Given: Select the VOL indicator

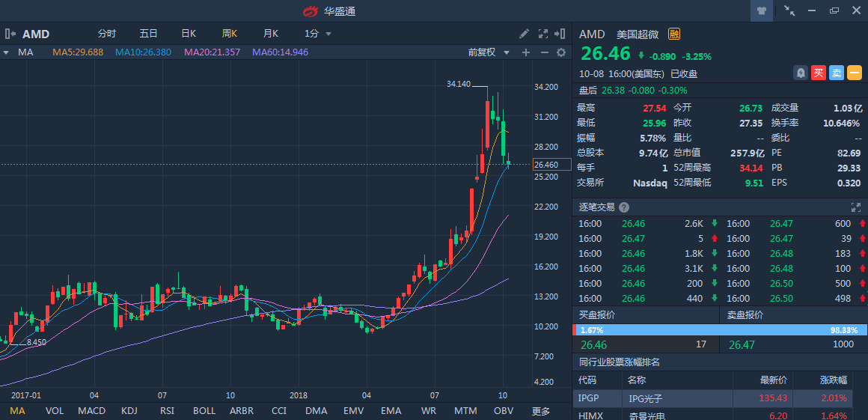Looking at the screenshot, I should (54, 411).
